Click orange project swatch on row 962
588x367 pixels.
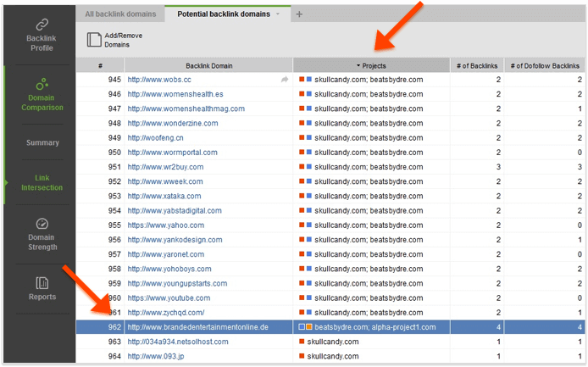309,327
